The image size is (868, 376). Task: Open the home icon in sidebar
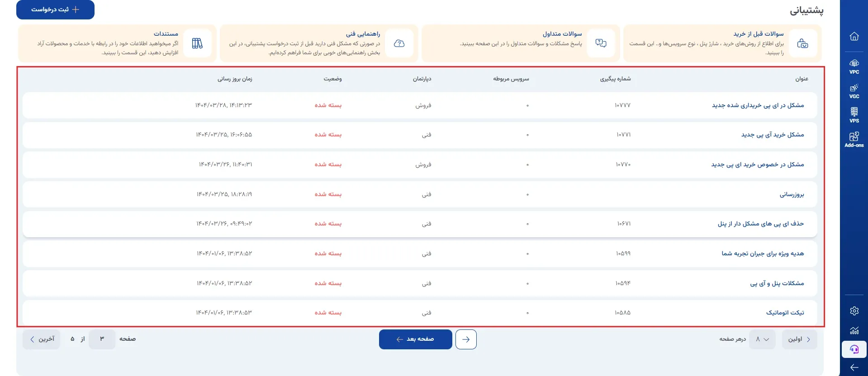pos(854,36)
